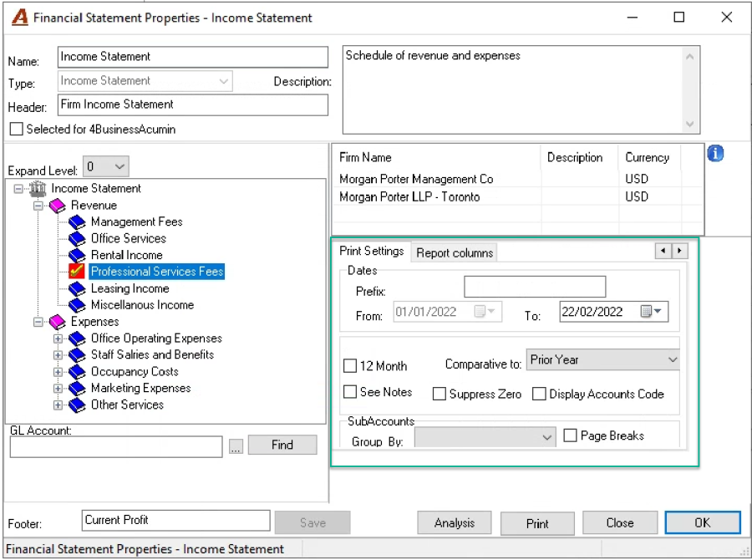
Task: Click the Find button
Action: (x=282, y=445)
